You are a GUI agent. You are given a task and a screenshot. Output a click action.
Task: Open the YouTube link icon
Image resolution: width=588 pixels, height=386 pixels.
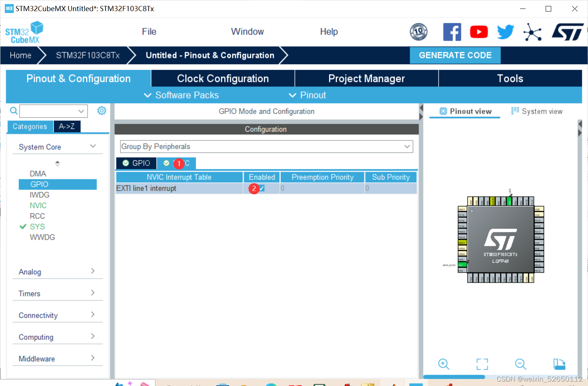click(479, 32)
